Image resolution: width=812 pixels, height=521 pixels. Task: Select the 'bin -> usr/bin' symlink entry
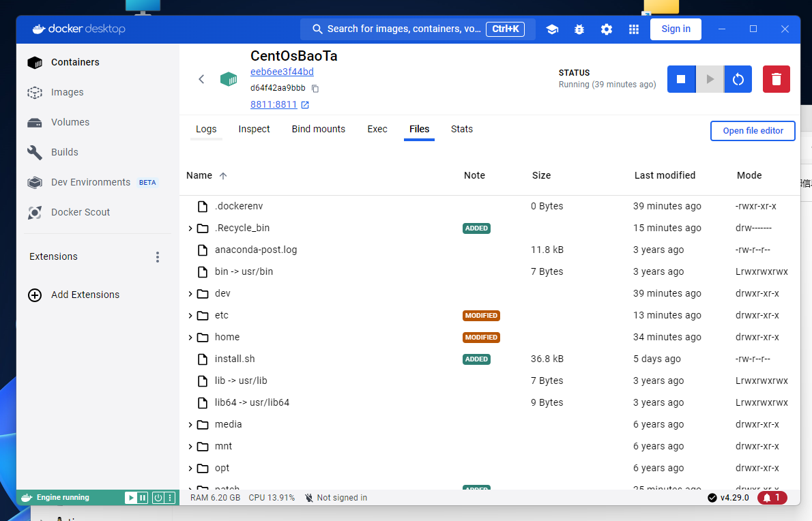(x=244, y=271)
